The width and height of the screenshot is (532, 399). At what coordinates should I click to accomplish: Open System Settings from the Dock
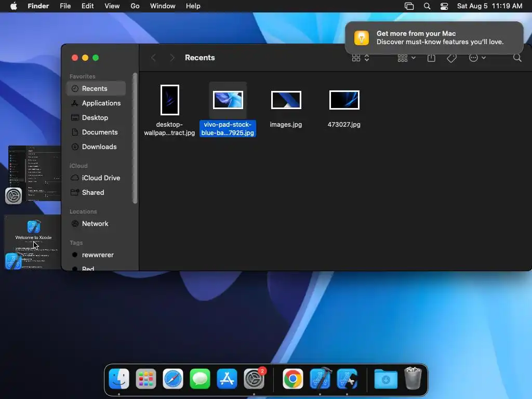pyautogui.click(x=254, y=379)
